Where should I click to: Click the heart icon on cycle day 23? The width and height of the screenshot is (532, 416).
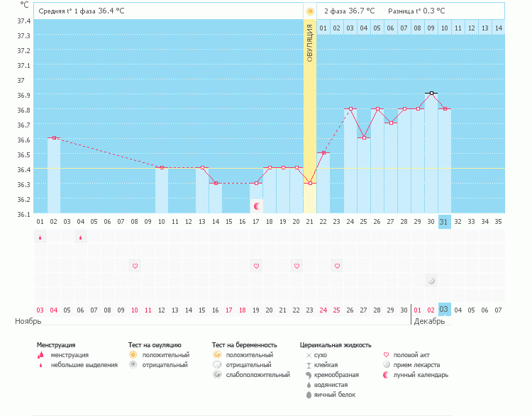pyautogui.click(x=337, y=266)
